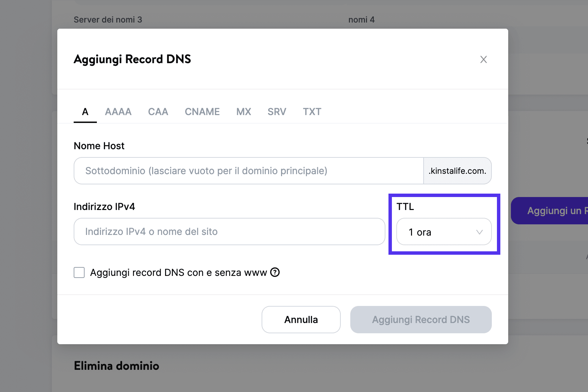Select the A record tab
This screenshot has height=392, width=588.
[85, 112]
